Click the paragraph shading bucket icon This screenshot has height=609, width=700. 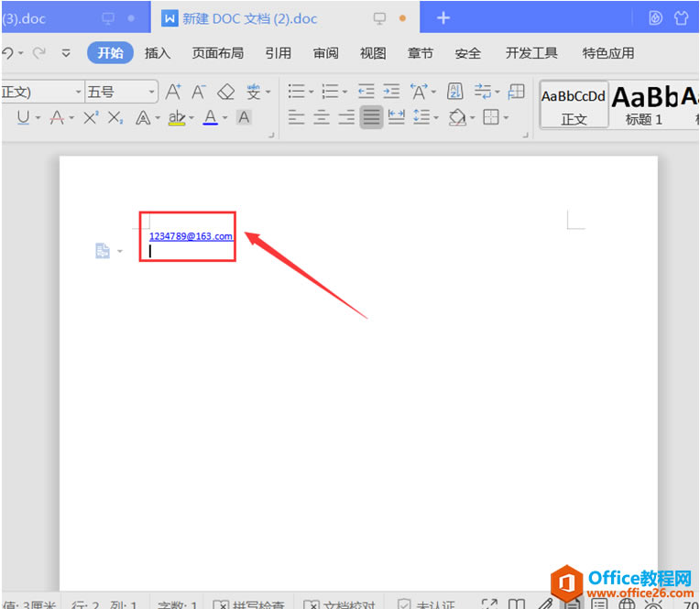click(457, 118)
